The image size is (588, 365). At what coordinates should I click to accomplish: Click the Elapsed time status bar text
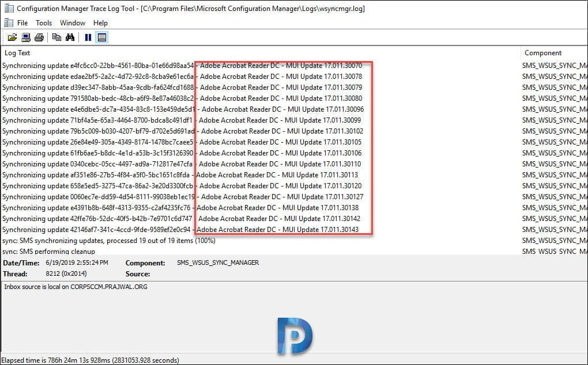pyautogui.click(x=90, y=360)
